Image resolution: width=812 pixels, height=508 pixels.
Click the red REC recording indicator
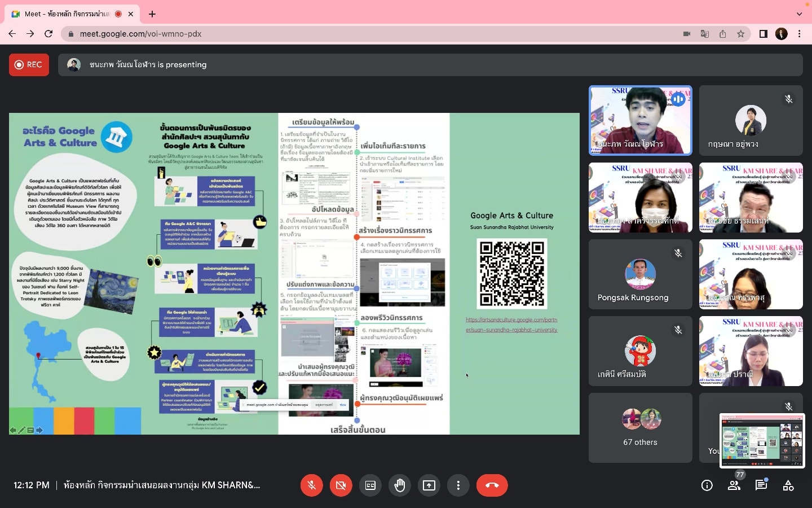pyautogui.click(x=29, y=65)
